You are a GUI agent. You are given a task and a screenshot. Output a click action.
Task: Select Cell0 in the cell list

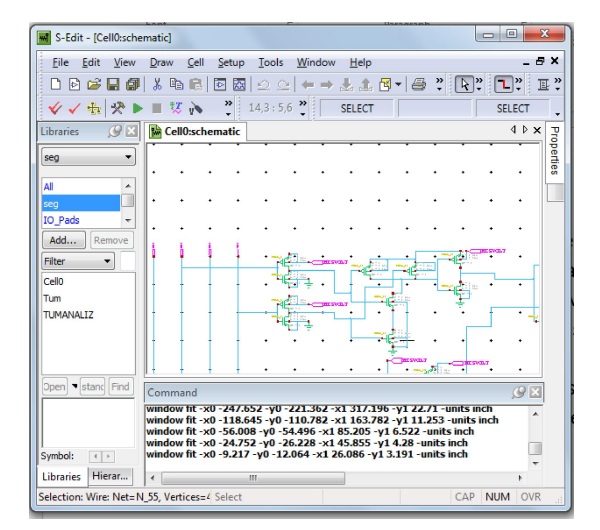(x=53, y=282)
